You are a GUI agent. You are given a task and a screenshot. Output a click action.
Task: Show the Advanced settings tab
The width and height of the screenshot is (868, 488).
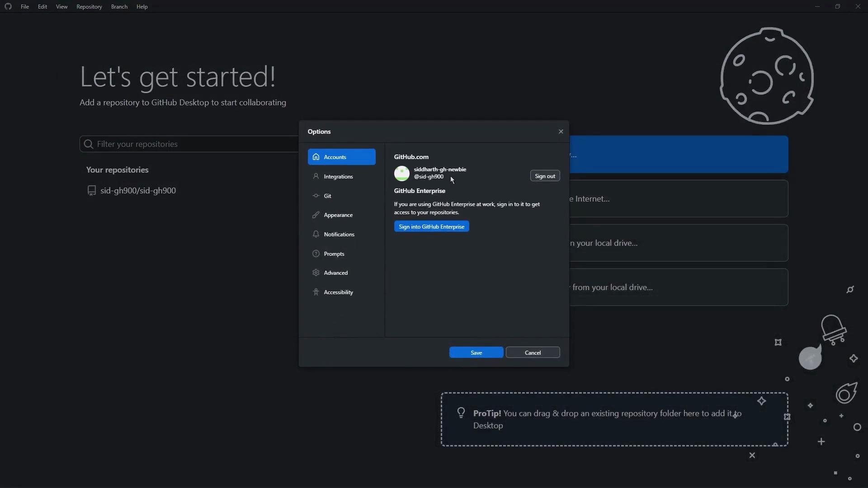point(342,272)
